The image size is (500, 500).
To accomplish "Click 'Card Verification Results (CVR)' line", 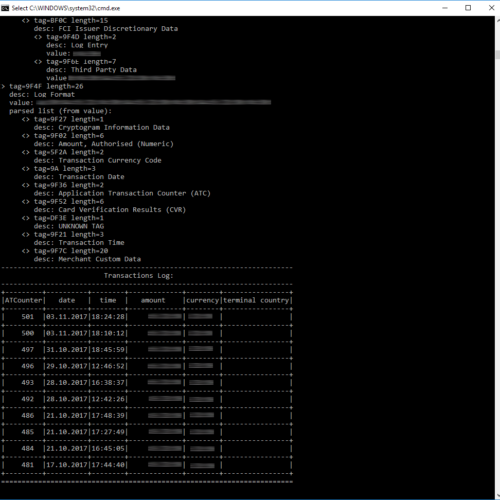I will (110, 210).
